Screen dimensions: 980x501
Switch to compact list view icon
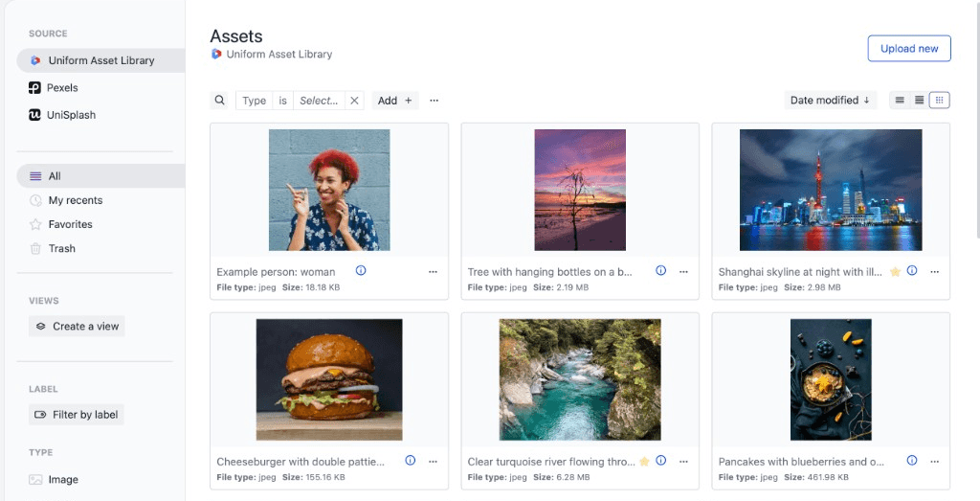click(x=900, y=100)
